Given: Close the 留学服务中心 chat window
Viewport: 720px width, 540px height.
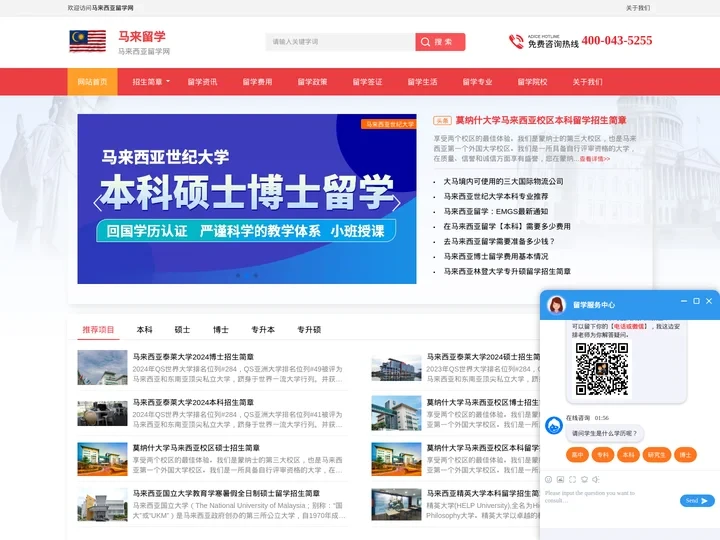Looking at the screenshot, I should 709,301.
